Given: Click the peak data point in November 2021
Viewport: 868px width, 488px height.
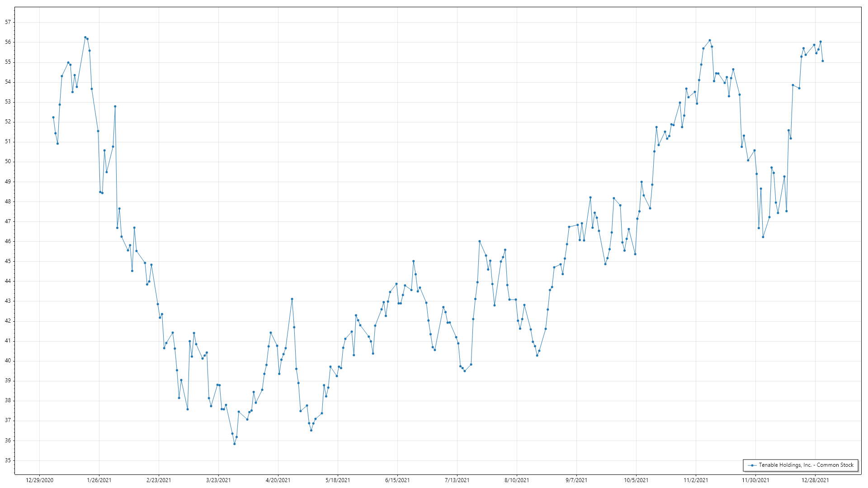Looking at the screenshot, I should point(710,40).
